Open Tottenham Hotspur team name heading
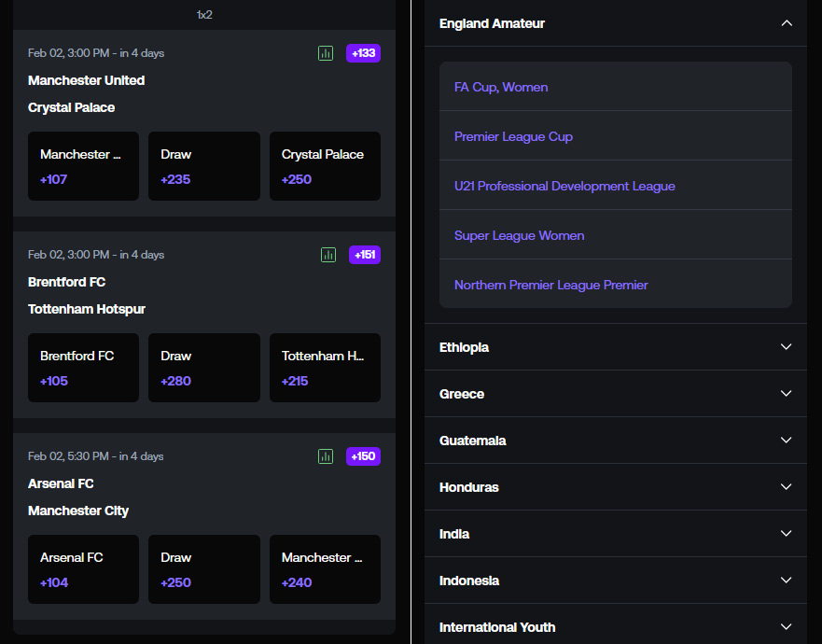This screenshot has height=644, width=822. (87, 310)
